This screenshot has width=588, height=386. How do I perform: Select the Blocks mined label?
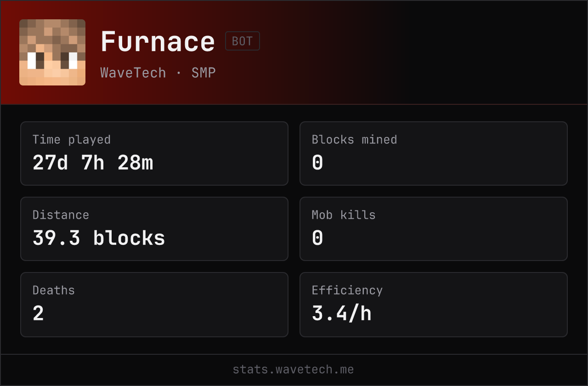pos(354,140)
